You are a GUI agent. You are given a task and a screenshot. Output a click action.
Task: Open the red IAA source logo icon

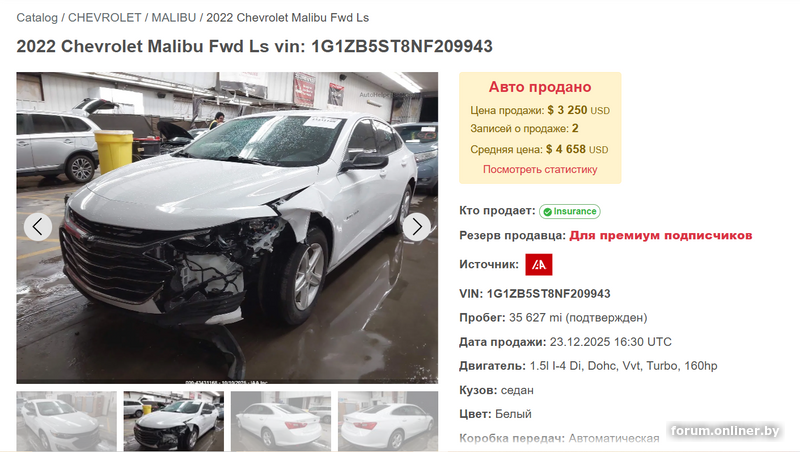click(x=539, y=264)
